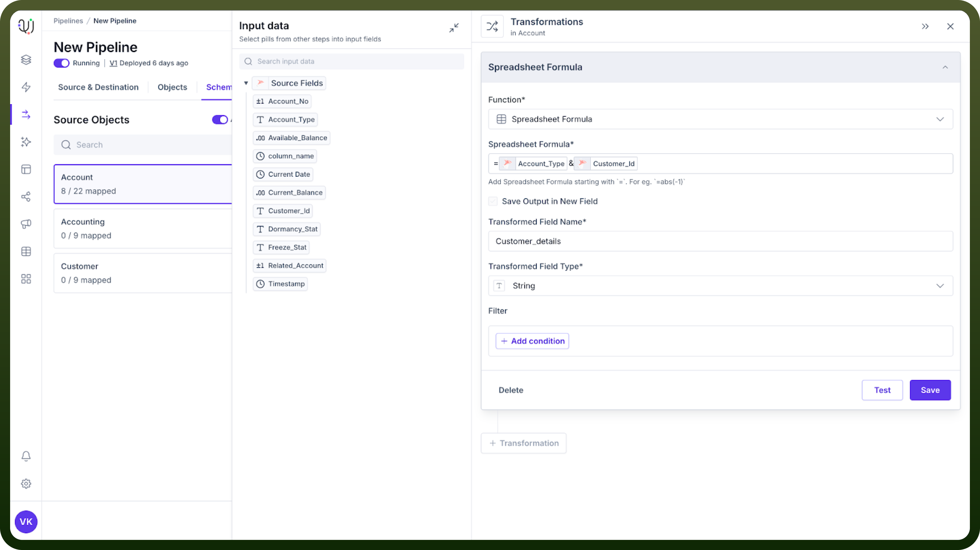This screenshot has height=550, width=980.
Task: Select the Available_Balance decimal field pill
Action: coord(291,137)
